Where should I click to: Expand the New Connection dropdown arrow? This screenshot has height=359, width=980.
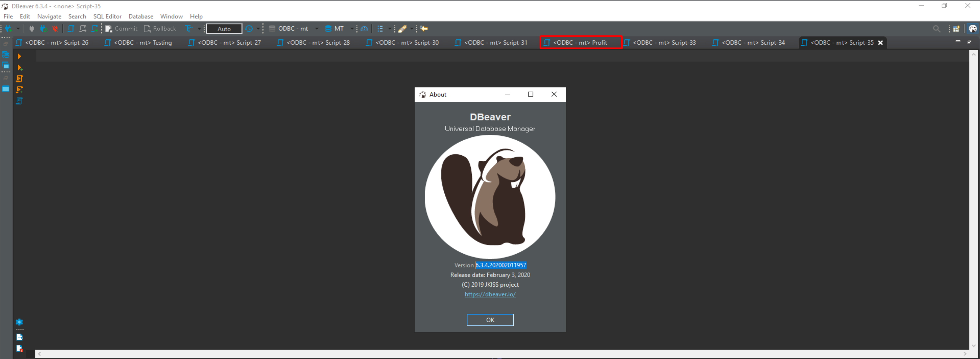[18, 28]
